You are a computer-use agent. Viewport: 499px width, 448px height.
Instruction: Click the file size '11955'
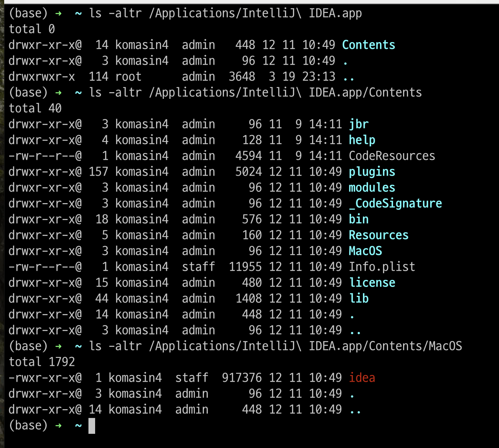click(x=245, y=267)
